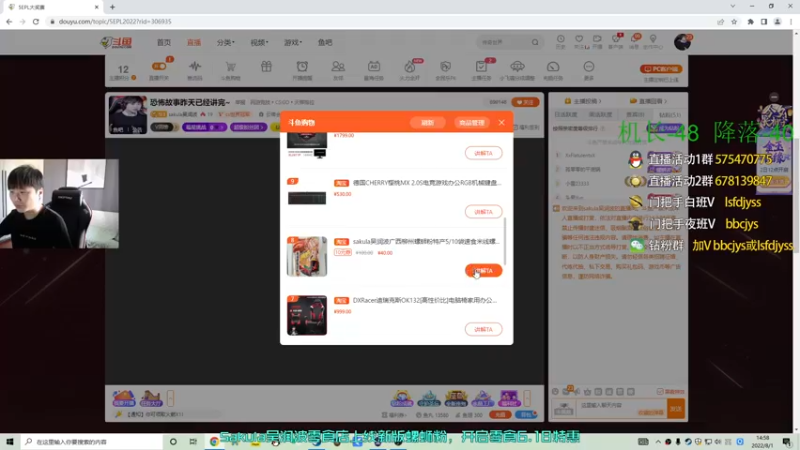The height and width of the screenshot is (450, 800).
Task: Expand the 游戏 dropdown
Action: [293, 42]
